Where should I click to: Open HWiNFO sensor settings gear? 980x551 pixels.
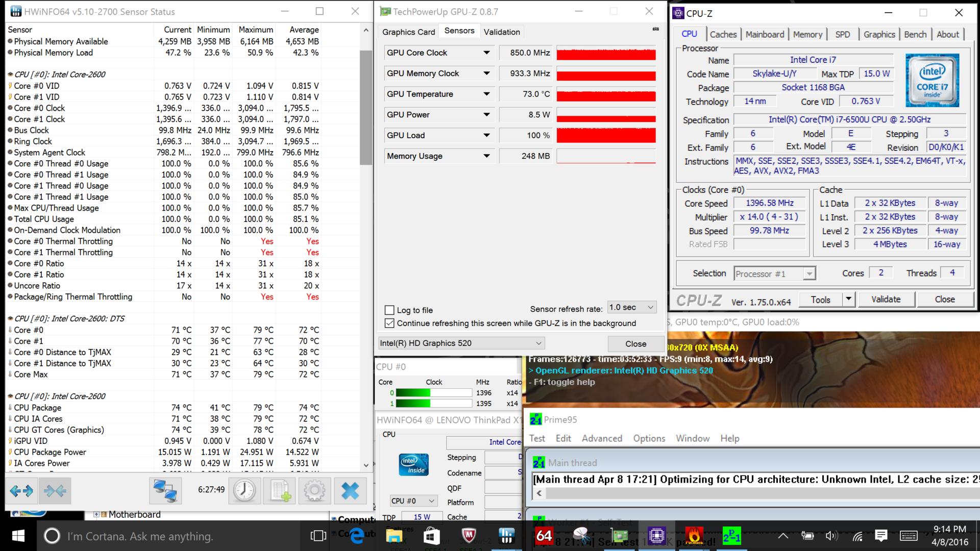(x=314, y=491)
